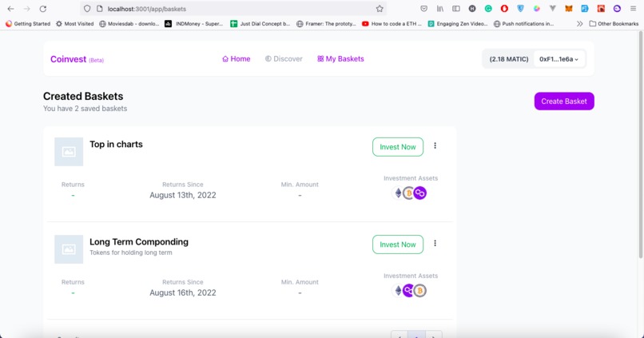
Task: Click the August 13th, 2022 date
Action: [183, 195]
